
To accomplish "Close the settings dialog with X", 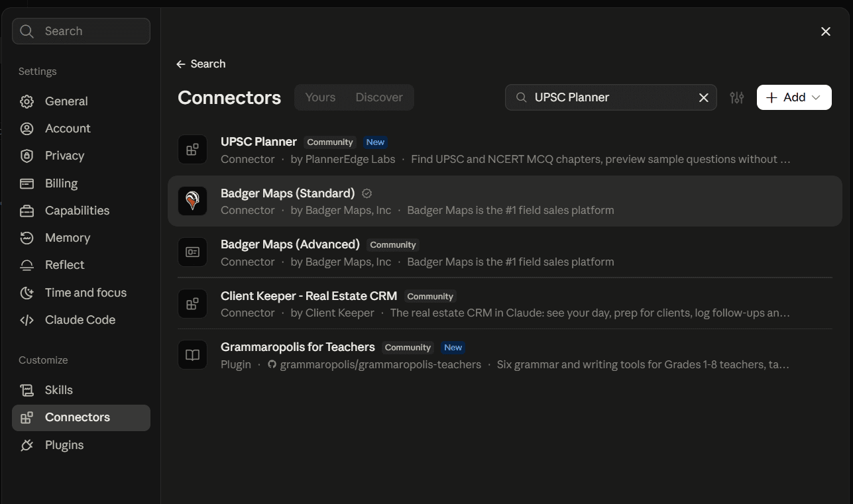I will coord(826,31).
